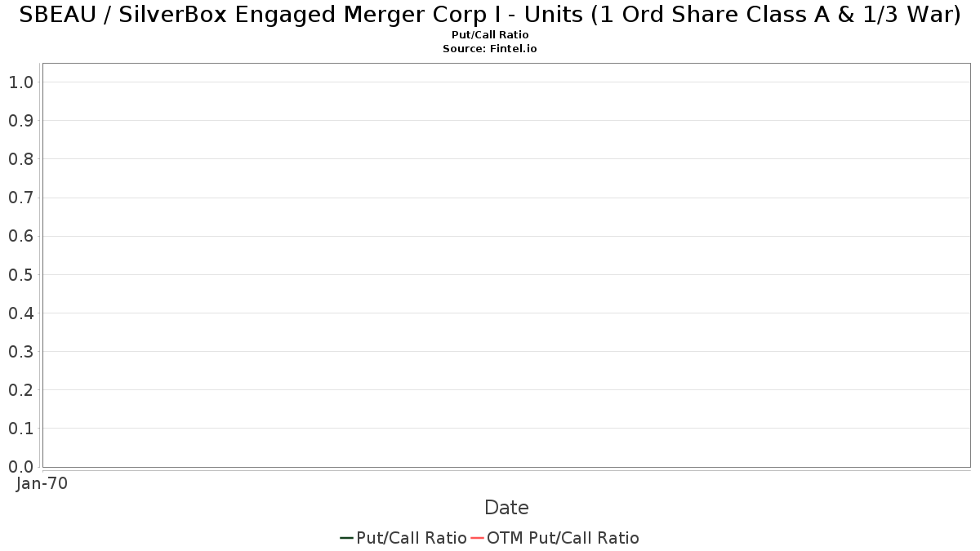The width and height of the screenshot is (980, 551).
Task: Click the 0.2 y-axis label
Action: tap(20, 390)
